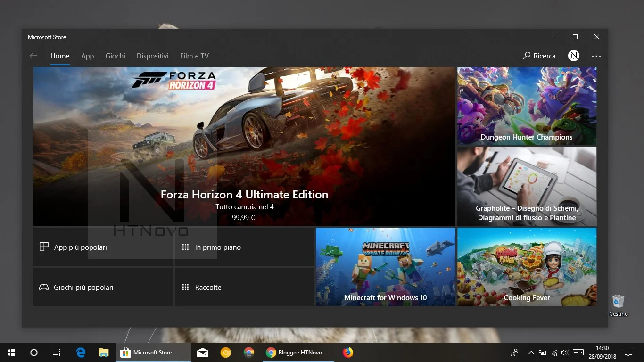The image size is (644, 362).
Task: Open volume speaker icon in tray
Action: (x=565, y=353)
